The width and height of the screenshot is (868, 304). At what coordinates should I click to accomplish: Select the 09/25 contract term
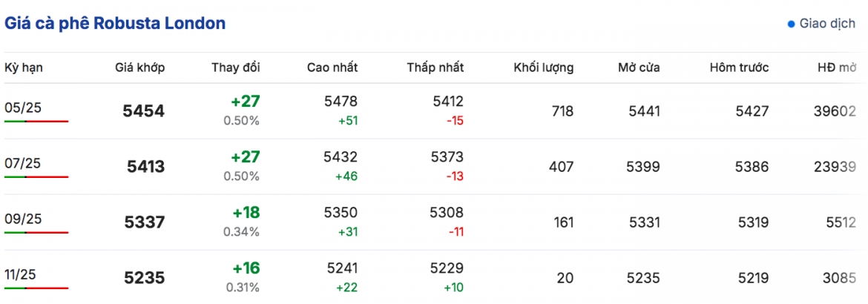coord(17,219)
